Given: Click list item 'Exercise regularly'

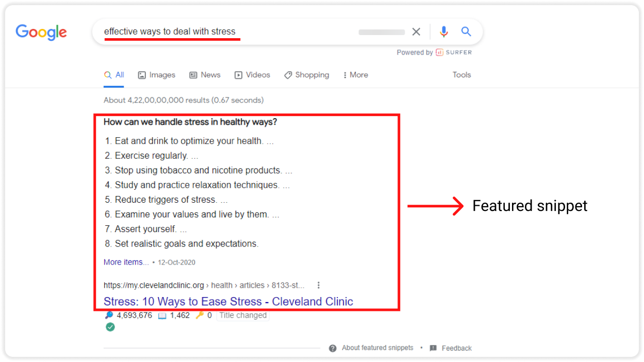Looking at the screenshot, I should pyautogui.click(x=151, y=156).
